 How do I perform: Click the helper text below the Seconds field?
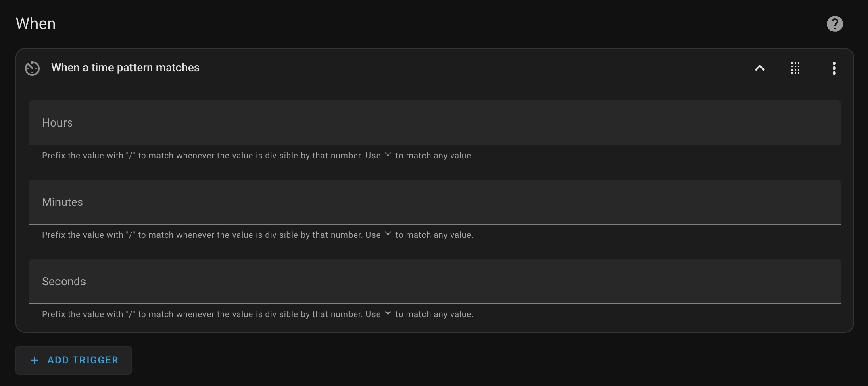click(257, 314)
